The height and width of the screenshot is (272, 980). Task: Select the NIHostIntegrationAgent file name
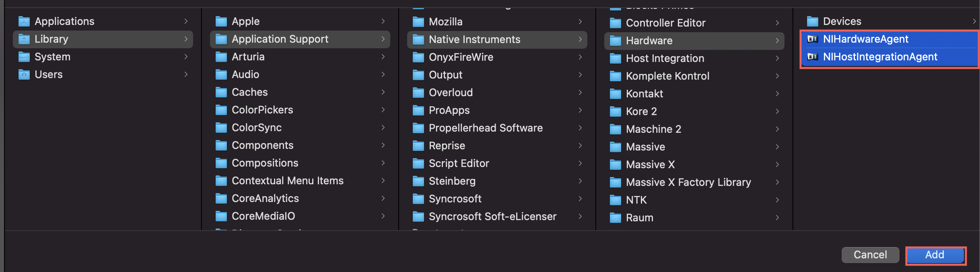click(880, 57)
